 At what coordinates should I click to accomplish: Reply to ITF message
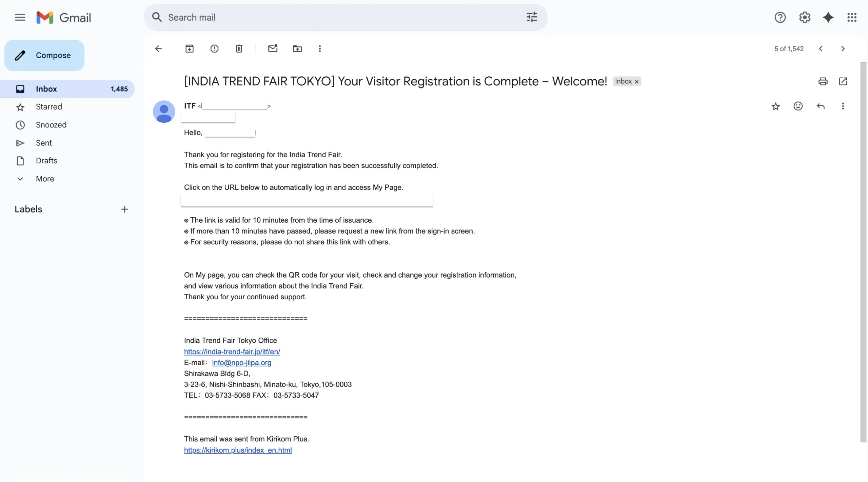pyautogui.click(x=821, y=106)
